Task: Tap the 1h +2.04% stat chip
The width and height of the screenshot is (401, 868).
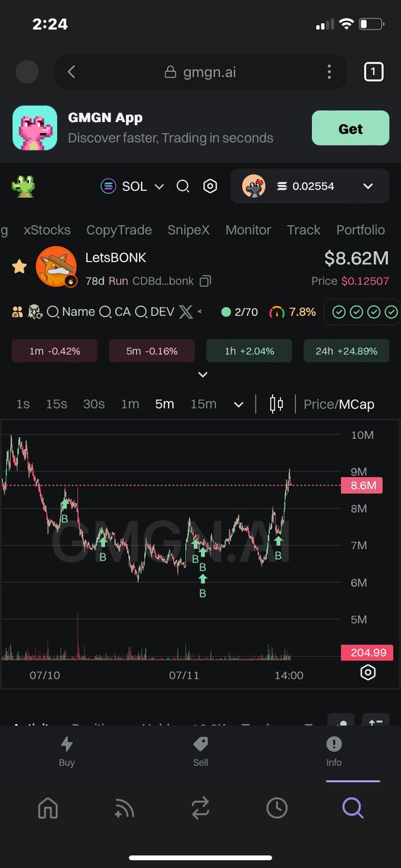Action: tap(249, 351)
